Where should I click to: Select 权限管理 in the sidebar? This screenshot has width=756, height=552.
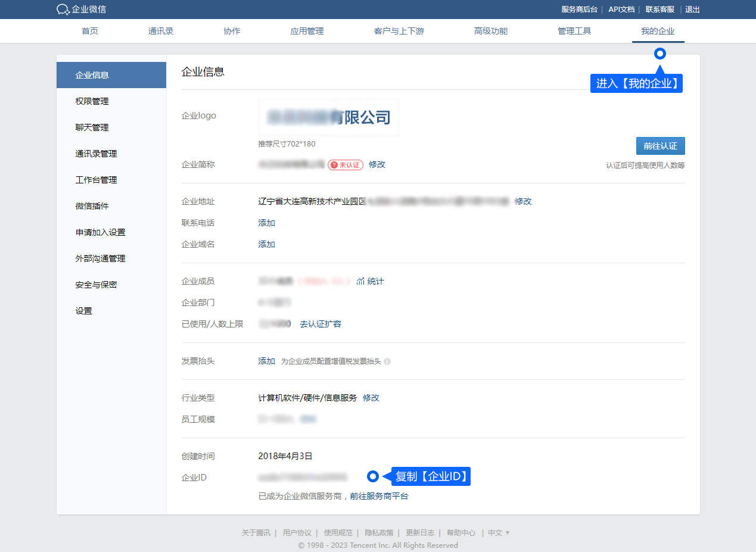[92, 101]
